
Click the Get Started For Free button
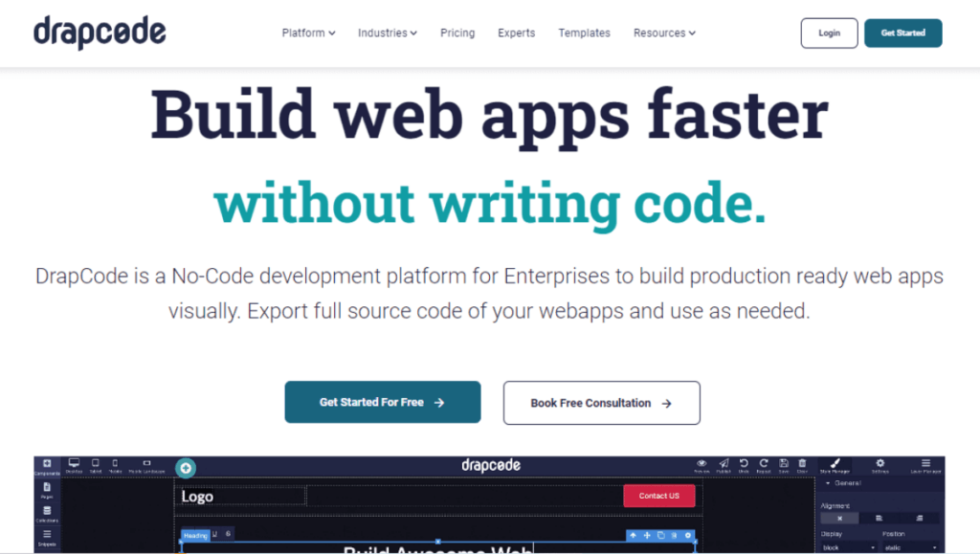(382, 402)
